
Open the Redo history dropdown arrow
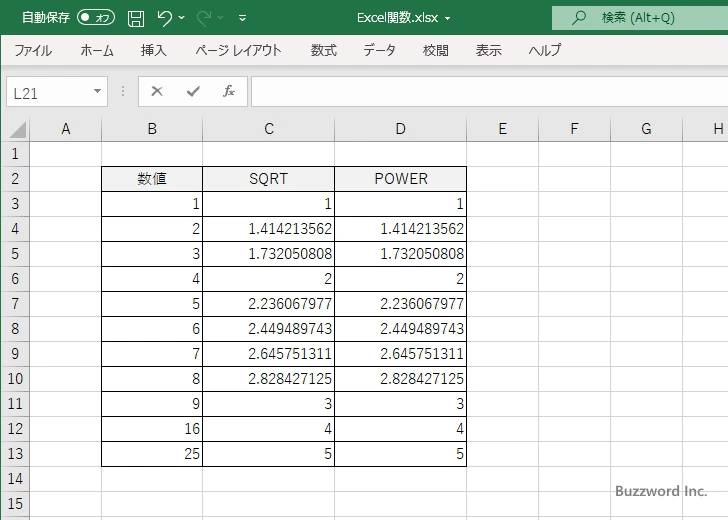tap(221, 18)
